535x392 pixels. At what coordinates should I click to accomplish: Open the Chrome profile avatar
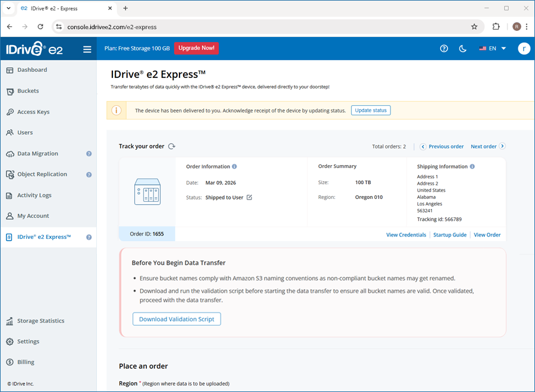coord(517,27)
